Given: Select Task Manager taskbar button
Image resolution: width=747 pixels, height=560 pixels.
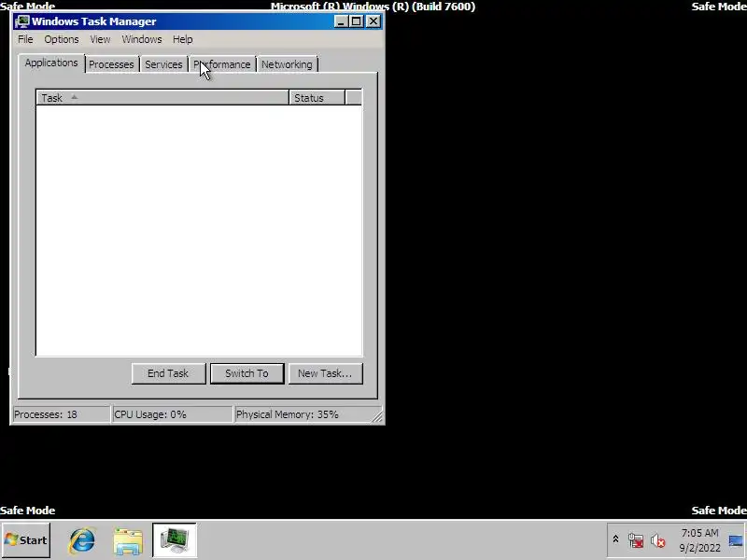Looking at the screenshot, I should [x=175, y=540].
